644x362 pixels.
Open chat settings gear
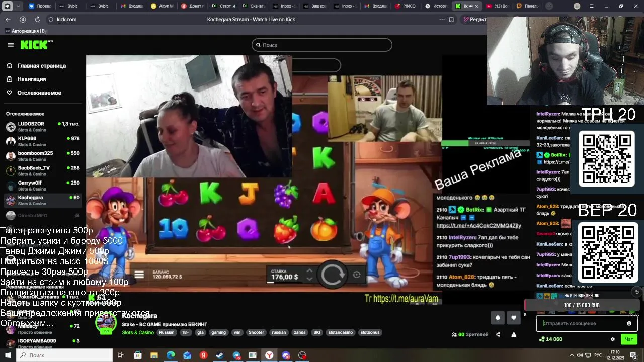[612, 339]
